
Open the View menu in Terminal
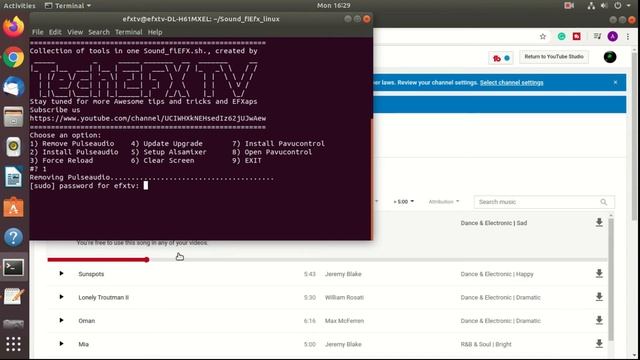(x=75, y=32)
